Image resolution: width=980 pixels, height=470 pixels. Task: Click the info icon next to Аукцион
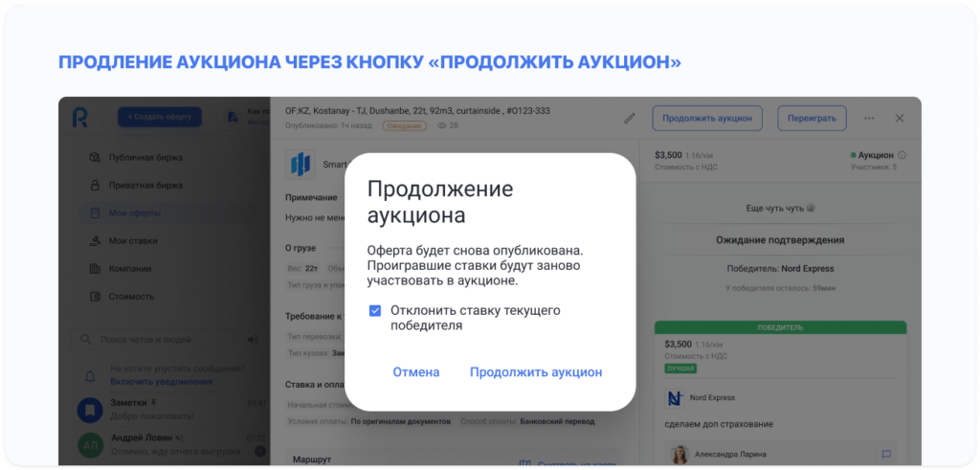point(902,156)
